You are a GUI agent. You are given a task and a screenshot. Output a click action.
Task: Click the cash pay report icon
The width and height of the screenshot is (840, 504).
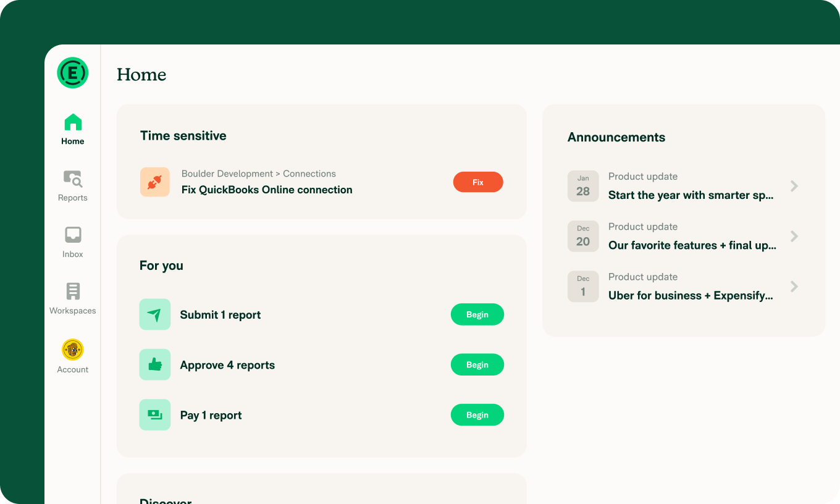155,414
